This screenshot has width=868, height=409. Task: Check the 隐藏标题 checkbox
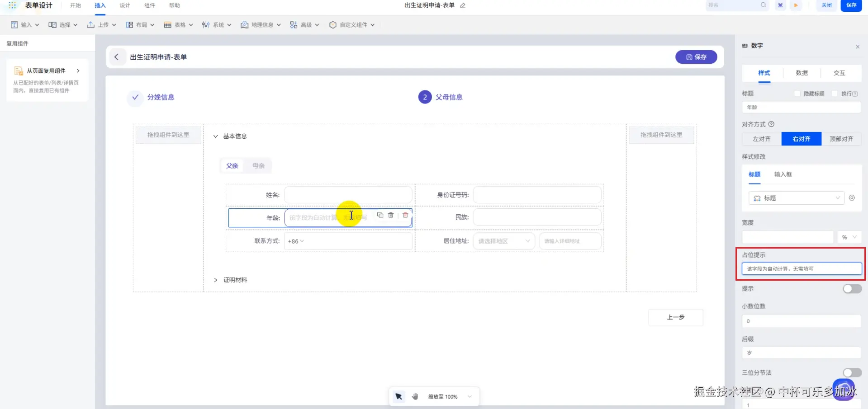[x=797, y=94]
